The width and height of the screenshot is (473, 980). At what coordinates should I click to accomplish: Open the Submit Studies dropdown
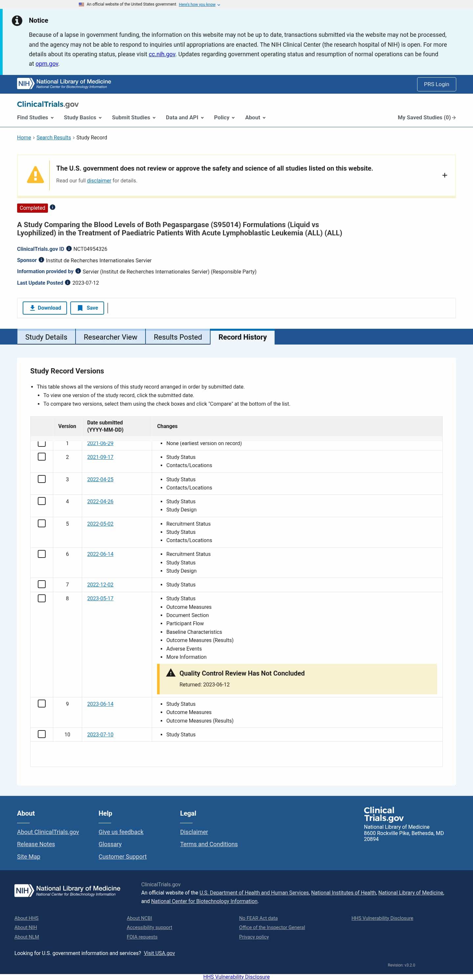(134, 118)
